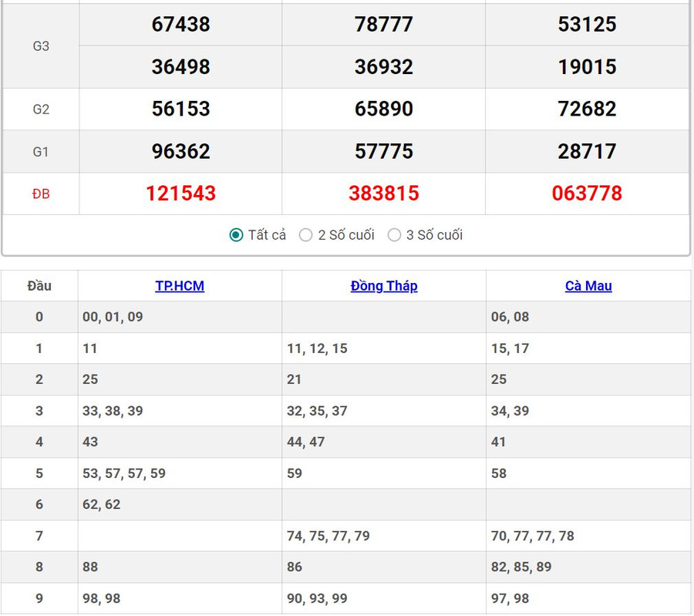The image size is (694, 616).
Task: Click the ĐB row label
Action: 41,194
